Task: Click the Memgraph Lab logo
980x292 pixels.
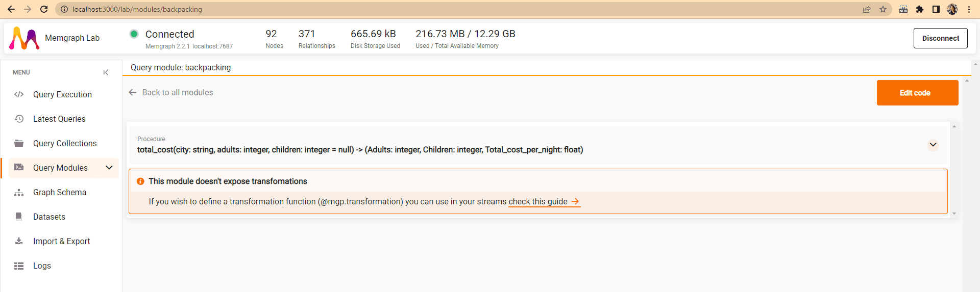Action: tap(24, 38)
